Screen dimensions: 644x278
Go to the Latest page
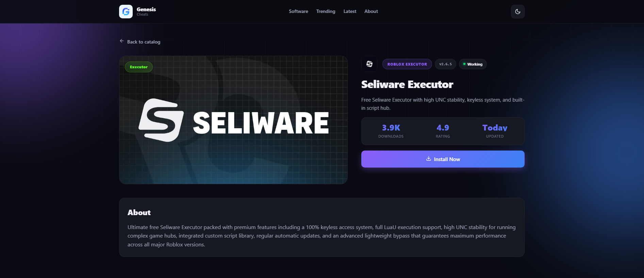(350, 11)
